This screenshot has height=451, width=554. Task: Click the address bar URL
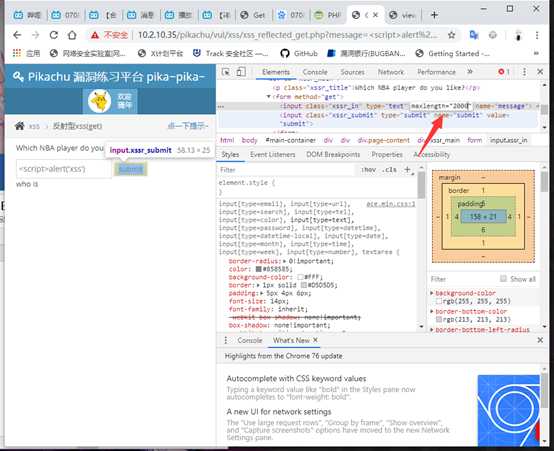288,35
